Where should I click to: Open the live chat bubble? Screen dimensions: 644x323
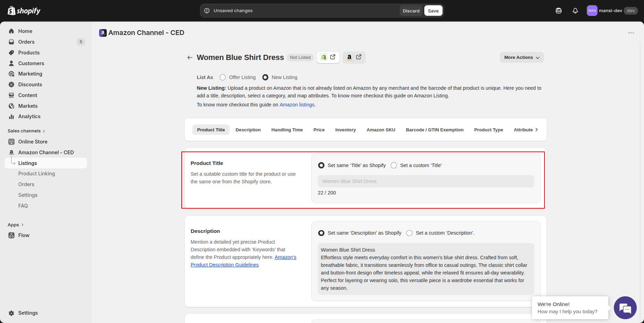coord(625,308)
